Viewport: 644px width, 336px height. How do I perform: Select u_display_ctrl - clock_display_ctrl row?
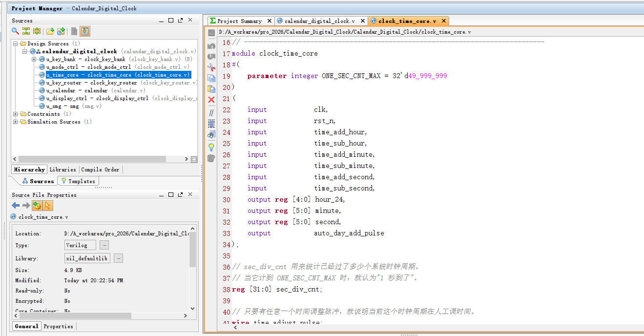118,98
